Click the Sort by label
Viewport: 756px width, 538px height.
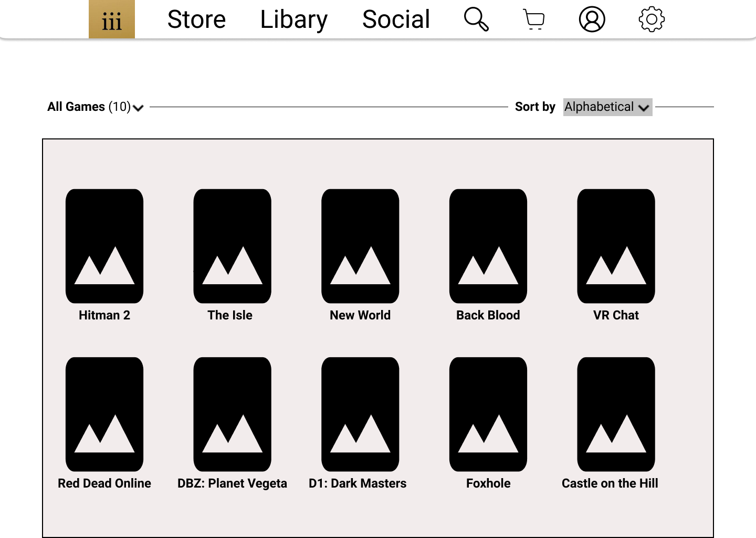point(535,107)
